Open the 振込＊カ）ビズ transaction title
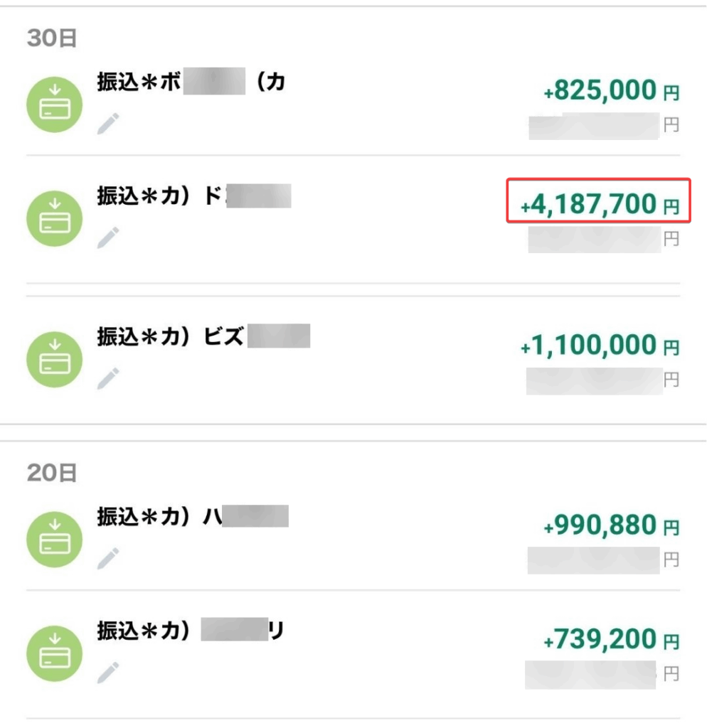The image size is (707, 728). (x=203, y=336)
